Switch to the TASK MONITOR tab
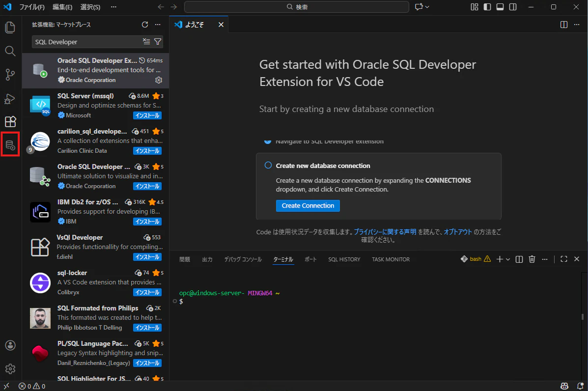The height and width of the screenshot is (391, 588). pyautogui.click(x=391, y=259)
